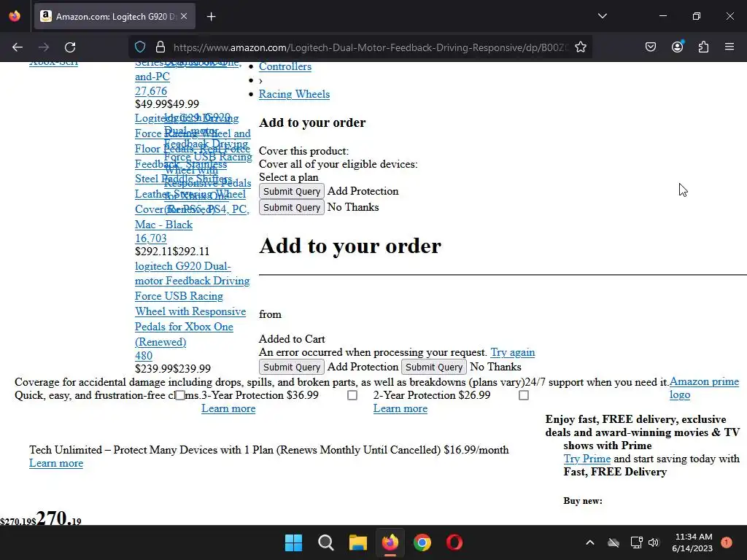747x560 pixels.
Task: Reload the Amazon page
Action: tap(70, 47)
